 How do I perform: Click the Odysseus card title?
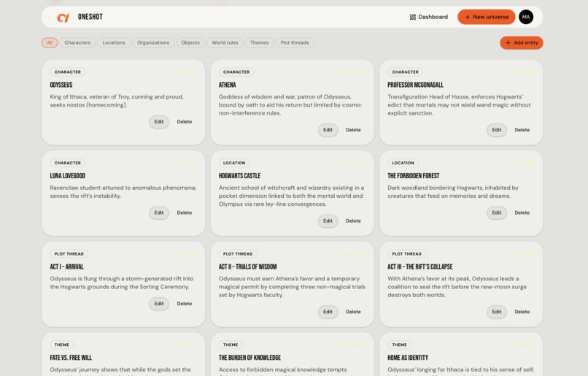pos(61,85)
